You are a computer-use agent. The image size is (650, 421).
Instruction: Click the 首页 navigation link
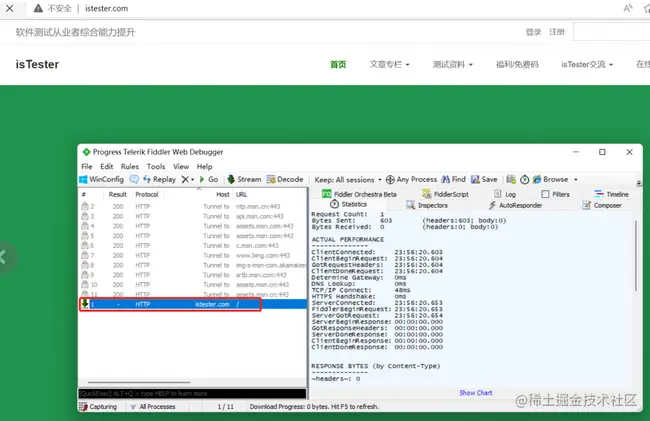coord(338,64)
